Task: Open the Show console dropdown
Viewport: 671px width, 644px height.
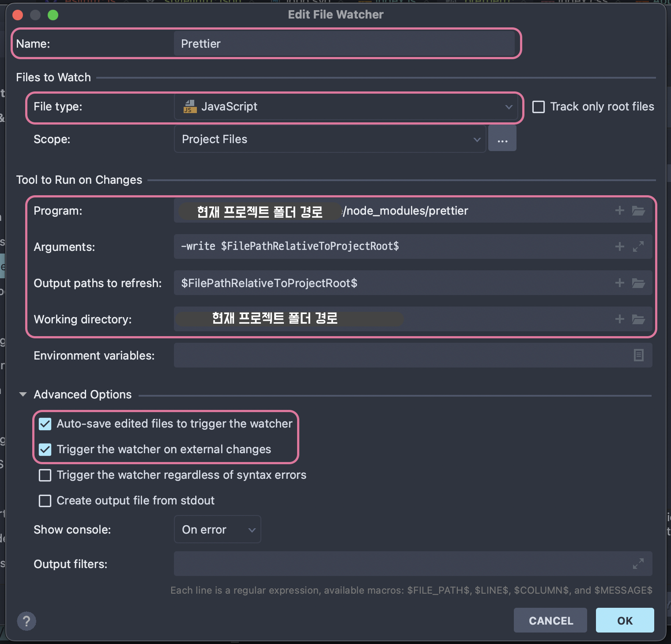Action: pyautogui.click(x=217, y=529)
